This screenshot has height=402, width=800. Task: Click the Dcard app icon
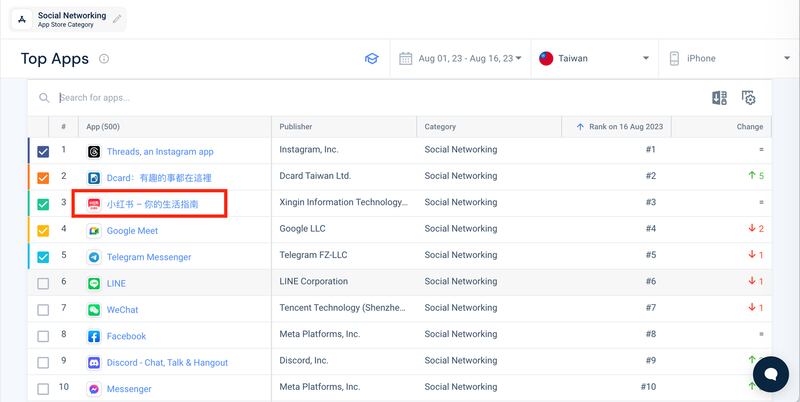click(94, 178)
